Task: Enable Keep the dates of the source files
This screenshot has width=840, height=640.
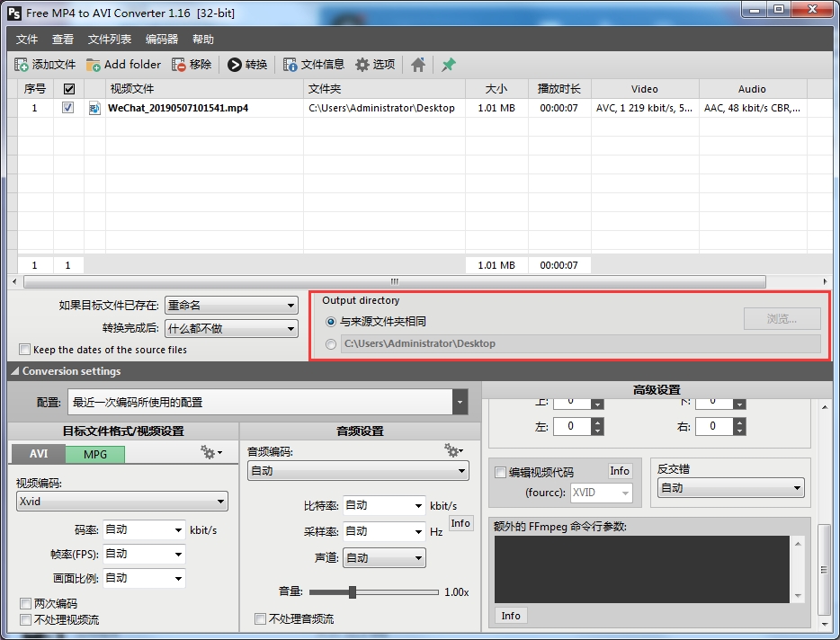Action: 25,350
